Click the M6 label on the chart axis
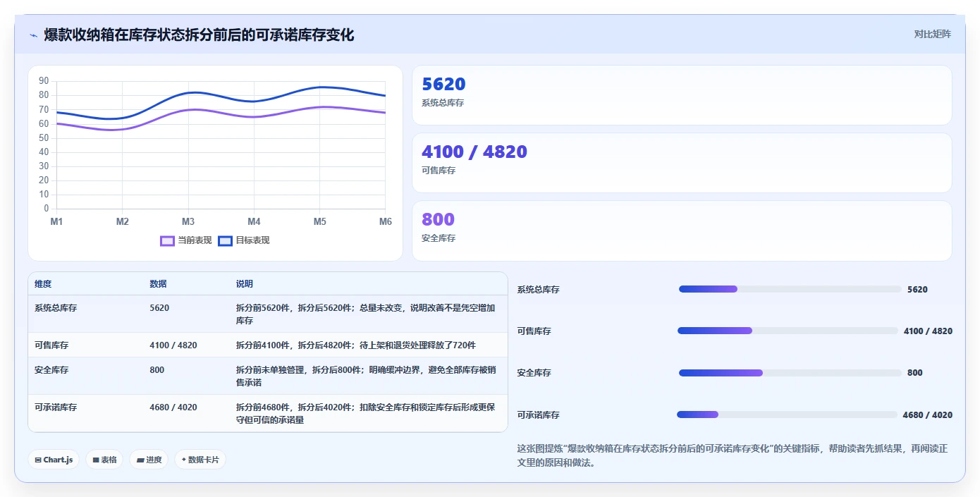 click(385, 222)
